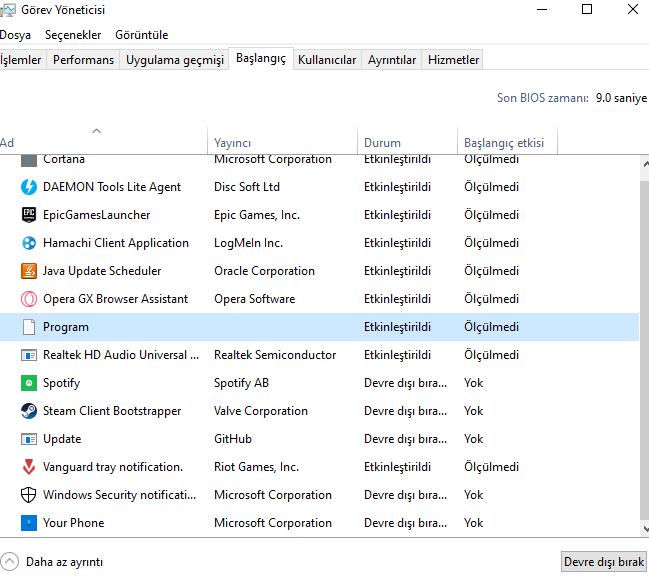Click the Disc Soft Ltd publisher cell
This screenshot has width=649, height=585.
click(247, 187)
